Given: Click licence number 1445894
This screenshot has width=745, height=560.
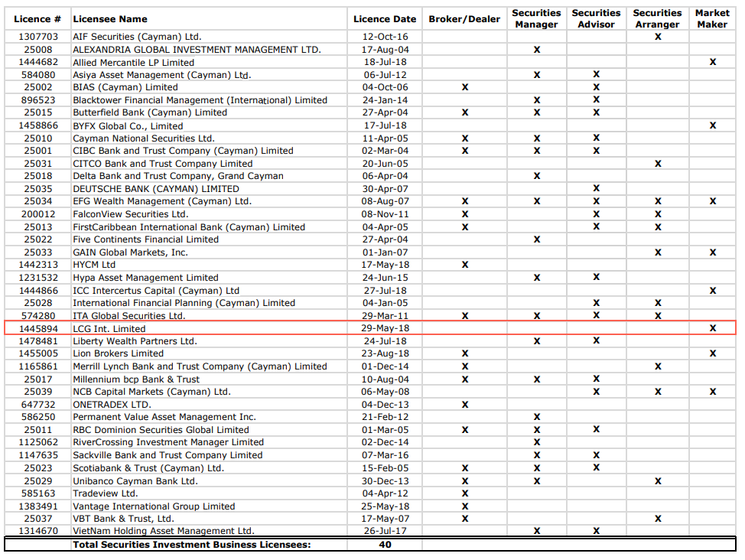Looking at the screenshot, I should click(37, 329).
